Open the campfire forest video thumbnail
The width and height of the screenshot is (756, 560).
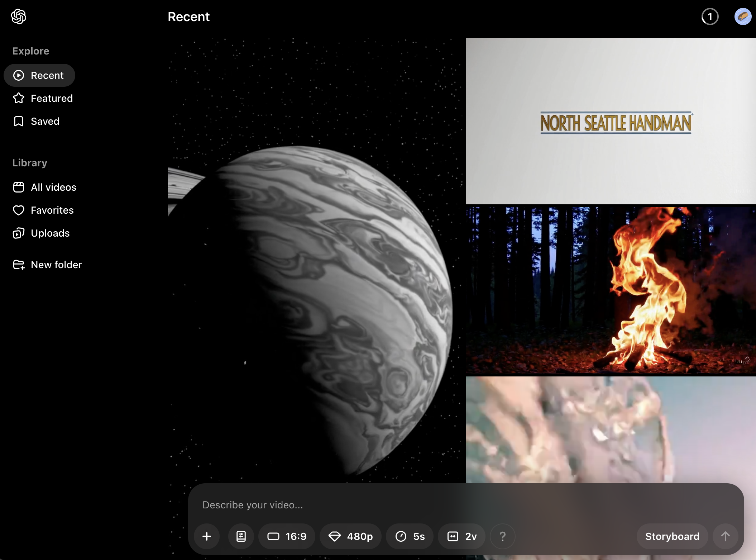pos(611,290)
